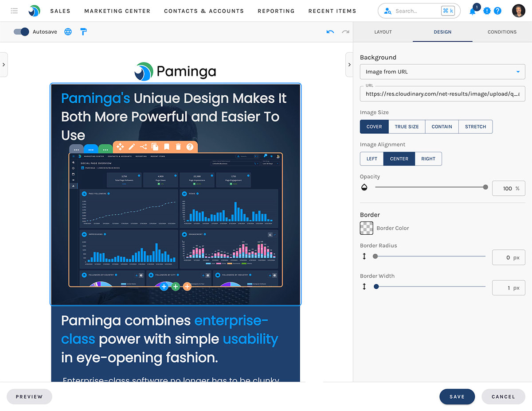The width and height of the screenshot is (532, 411).
Task: Open the Background type dropdown
Action: tap(442, 71)
